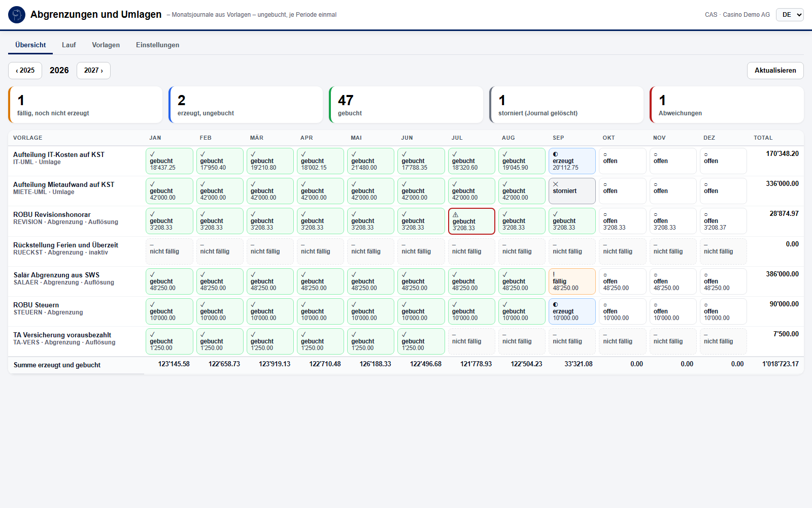Screen dimensions: 812x508
Task: Open the Vorlagen tab
Action: pos(106,45)
